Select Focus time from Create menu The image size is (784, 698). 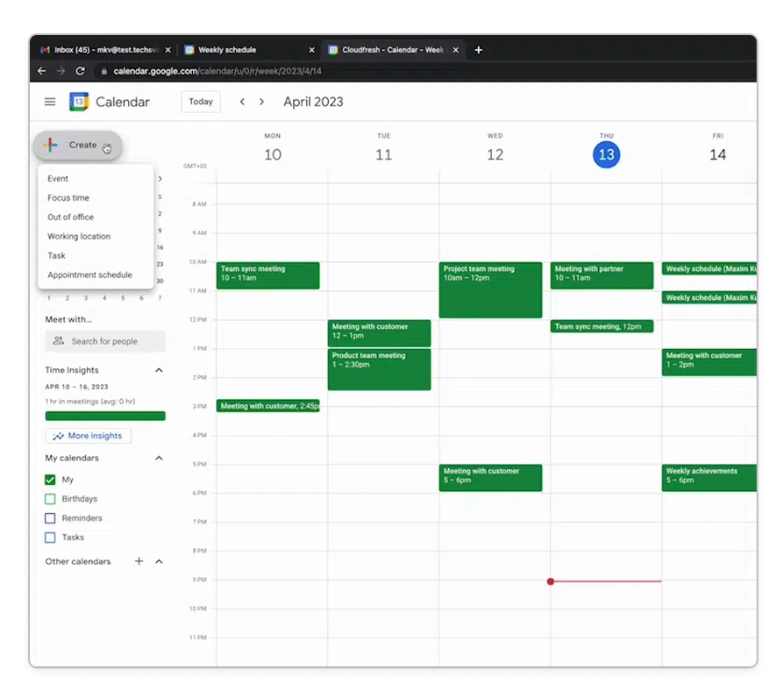96,198
